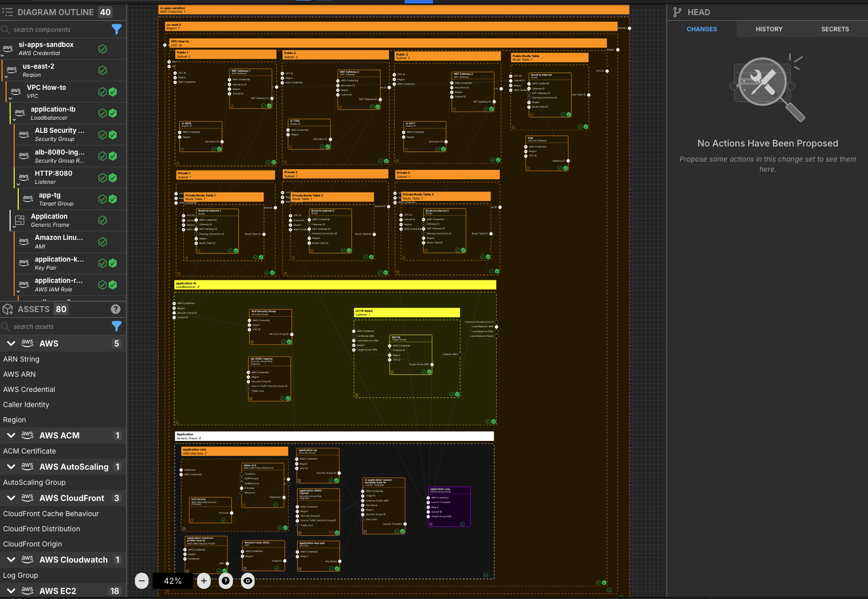Collapse the AWS Cloudwatch asset category
868x599 pixels.
11,560
